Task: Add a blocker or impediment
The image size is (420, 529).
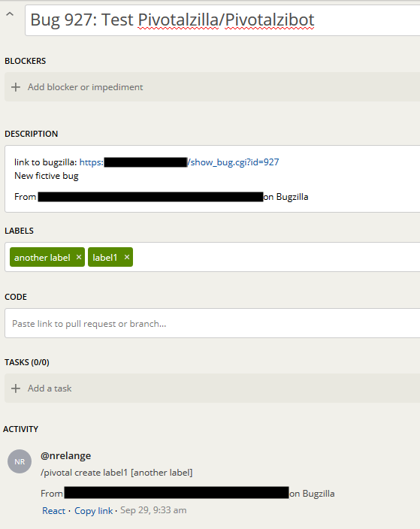Action: 212,86
